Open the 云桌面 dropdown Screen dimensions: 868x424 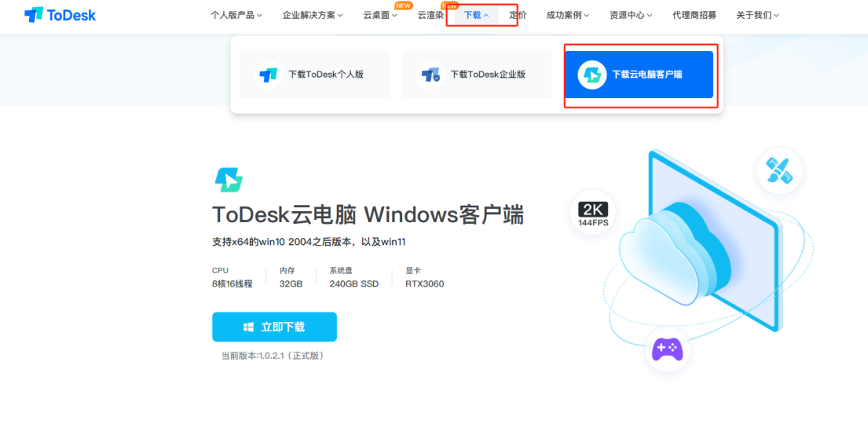(380, 15)
